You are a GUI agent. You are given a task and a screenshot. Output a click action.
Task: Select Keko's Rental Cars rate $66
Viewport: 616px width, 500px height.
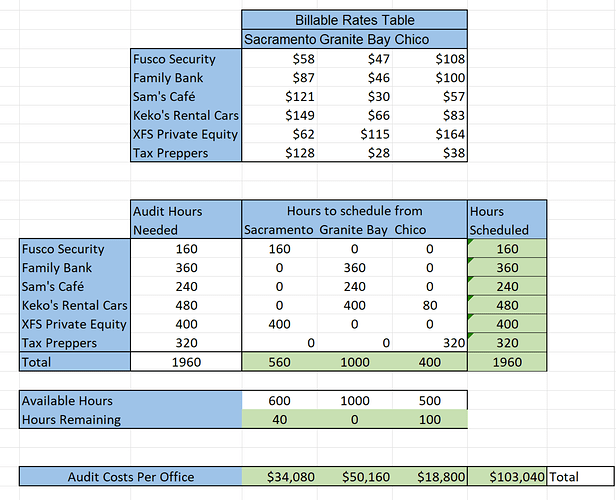355,115
